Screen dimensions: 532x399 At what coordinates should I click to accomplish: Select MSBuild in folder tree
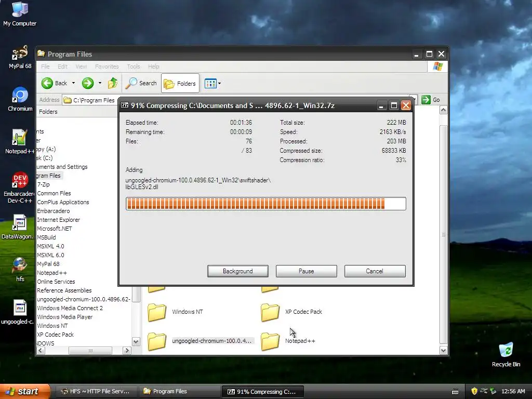[x=46, y=237]
